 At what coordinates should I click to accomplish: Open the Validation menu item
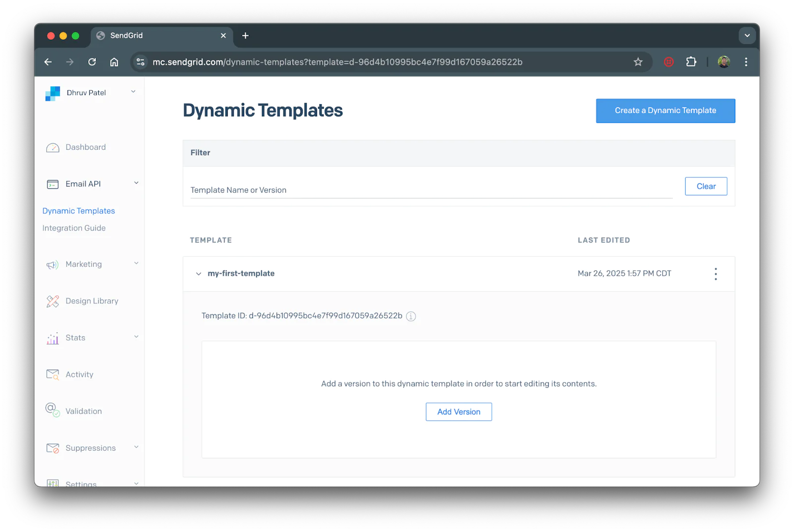(x=83, y=412)
